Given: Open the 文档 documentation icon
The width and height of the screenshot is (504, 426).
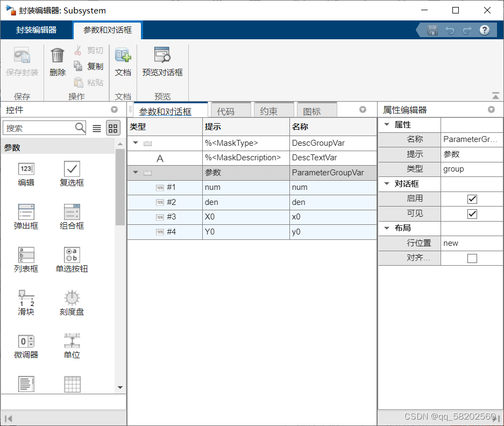Looking at the screenshot, I should (123, 55).
